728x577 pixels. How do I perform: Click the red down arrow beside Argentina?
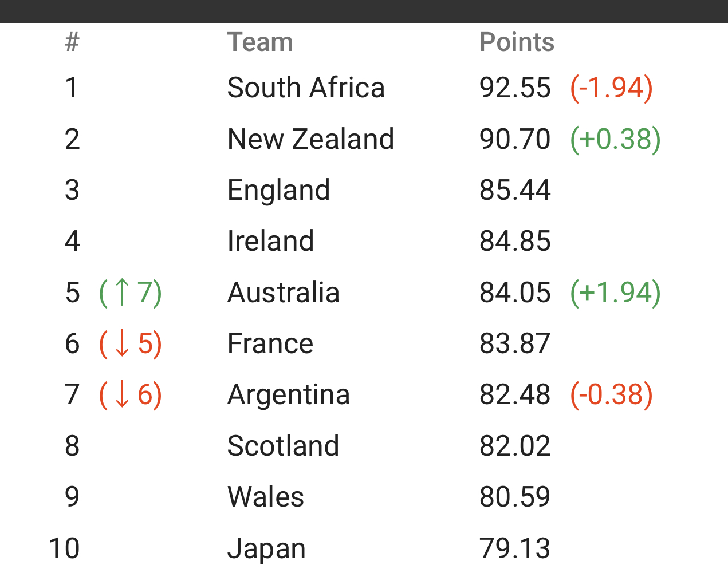point(121,394)
